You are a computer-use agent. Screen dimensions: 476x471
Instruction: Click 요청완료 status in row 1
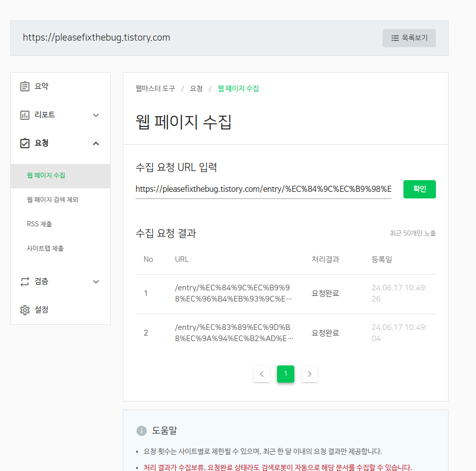tap(325, 293)
